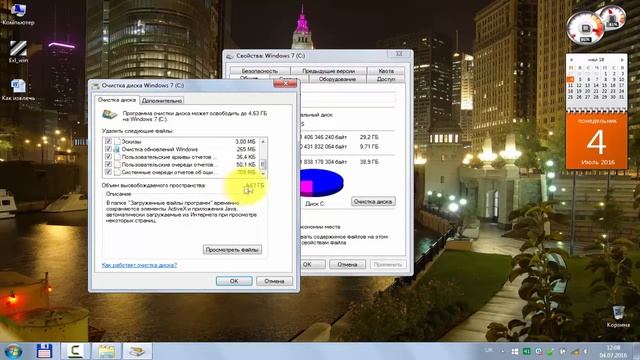Toggle the Эскизы checkbox

108,141
